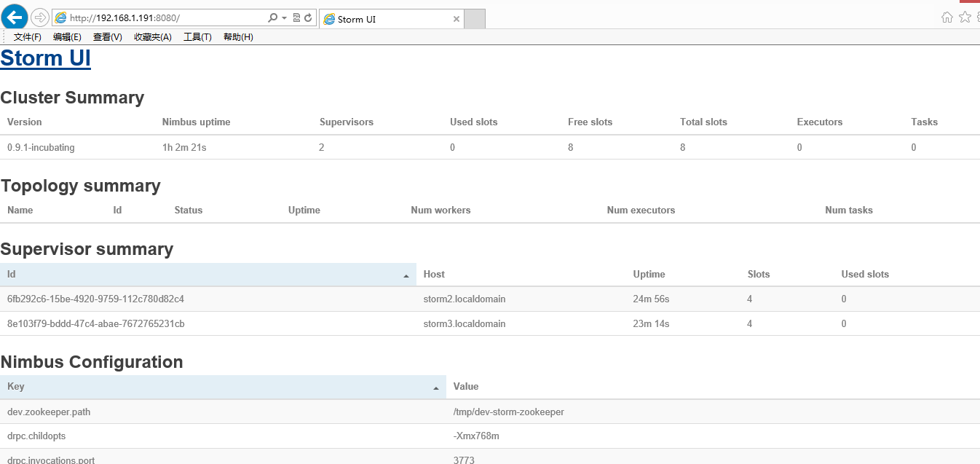Open Favorites with the star icon
The image size is (980, 464).
965,17
